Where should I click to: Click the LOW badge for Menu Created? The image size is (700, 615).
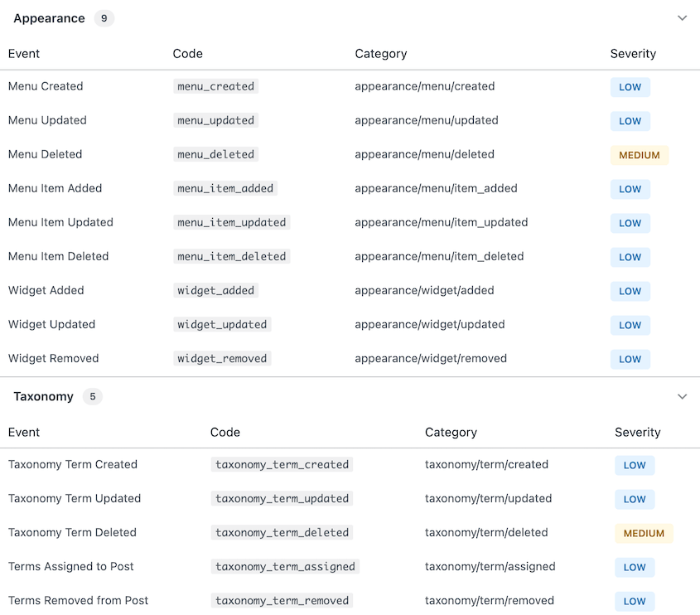coord(630,87)
